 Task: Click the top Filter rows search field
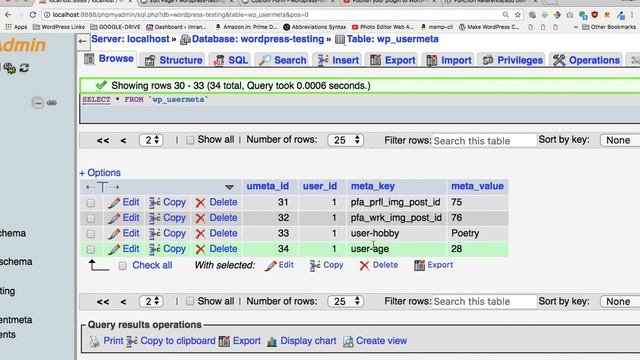click(484, 140)
